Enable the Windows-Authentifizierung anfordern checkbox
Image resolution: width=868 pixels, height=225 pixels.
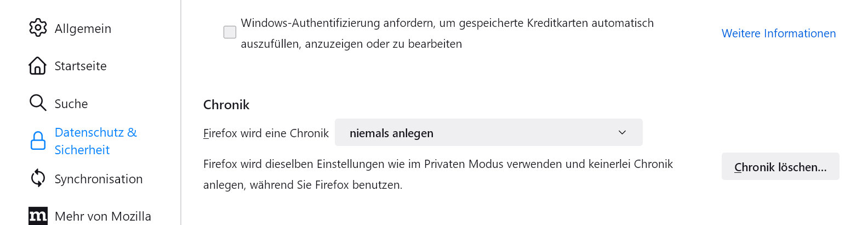pos(230,32)
